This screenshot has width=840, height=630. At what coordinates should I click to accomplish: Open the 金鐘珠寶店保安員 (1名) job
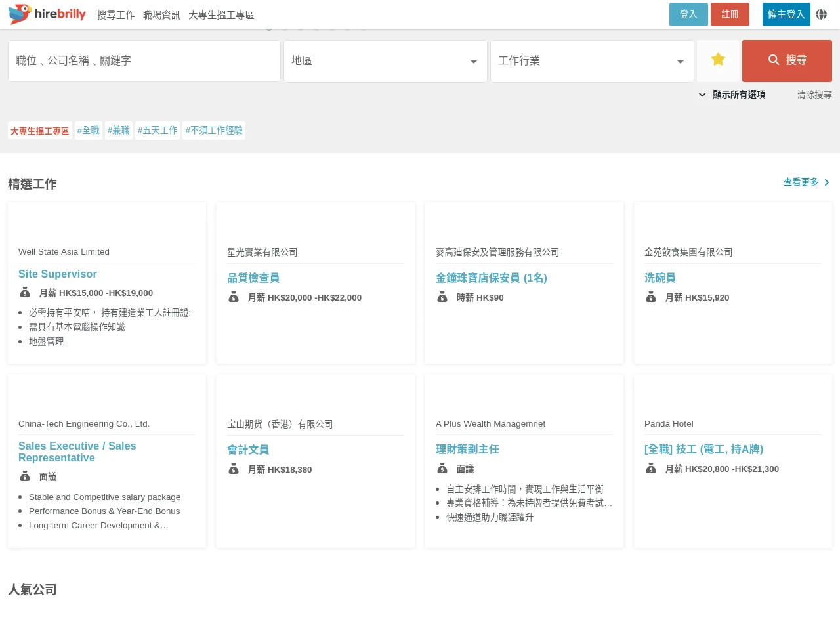[492, 278]
